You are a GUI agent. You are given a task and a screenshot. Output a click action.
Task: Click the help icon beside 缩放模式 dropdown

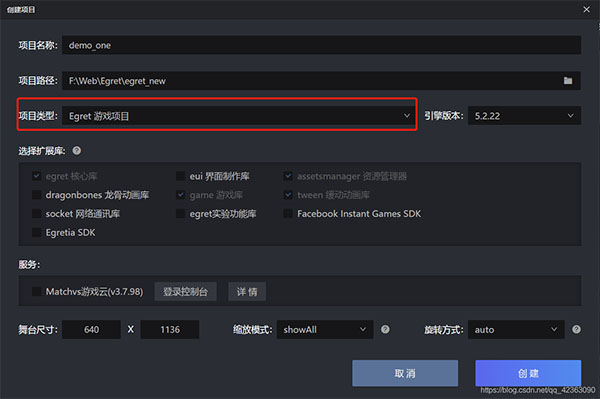coord(385,329)
